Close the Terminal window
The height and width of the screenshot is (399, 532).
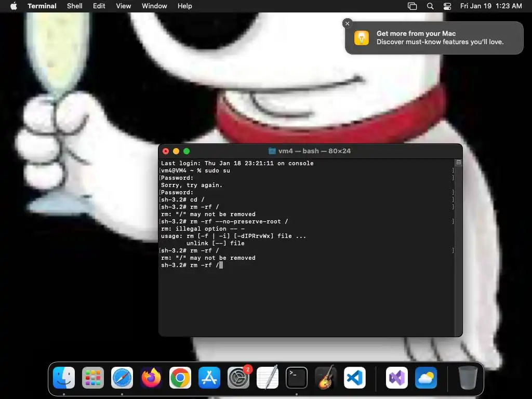[x=166, y=151]
